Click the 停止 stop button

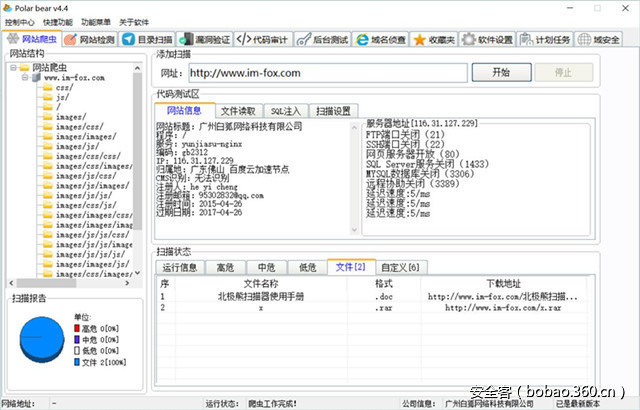(x=564, y=72)
